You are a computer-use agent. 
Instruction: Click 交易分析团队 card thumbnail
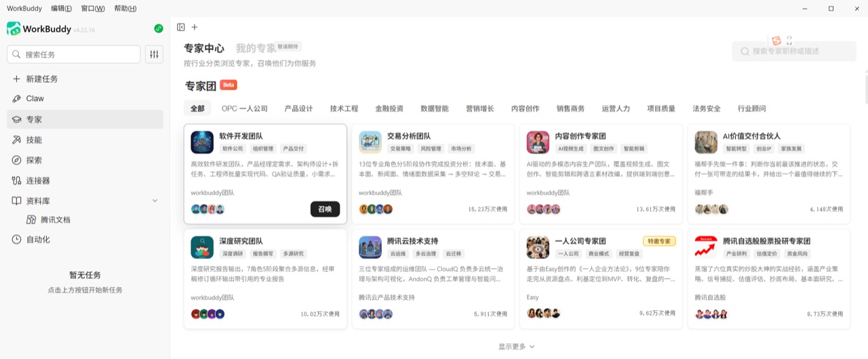(x=370, y=142)
